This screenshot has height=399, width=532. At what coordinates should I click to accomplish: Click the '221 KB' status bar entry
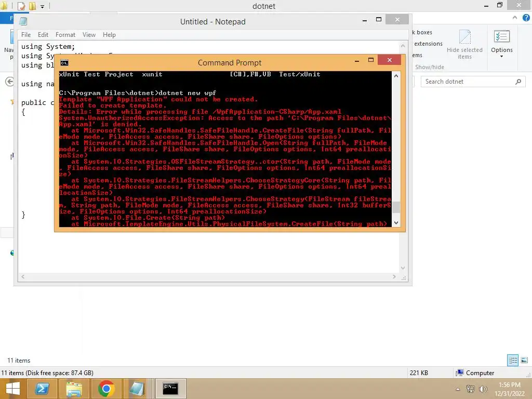419,373
